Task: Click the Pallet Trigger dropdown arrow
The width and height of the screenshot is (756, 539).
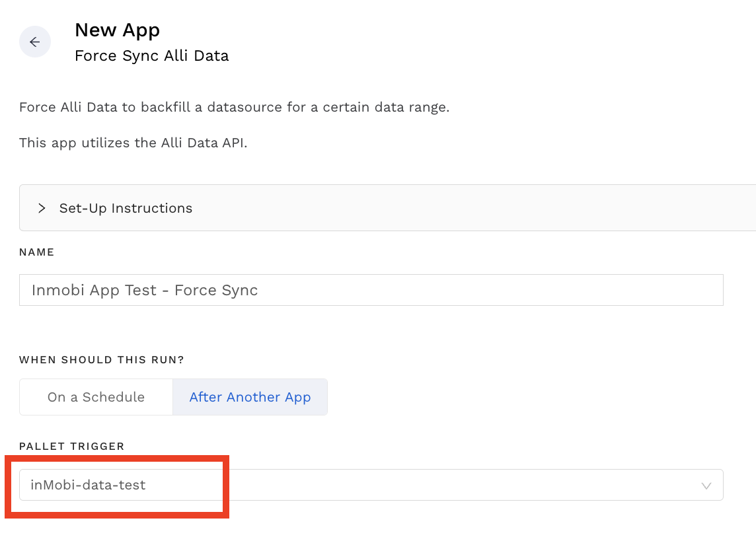Action: (706, 485)
